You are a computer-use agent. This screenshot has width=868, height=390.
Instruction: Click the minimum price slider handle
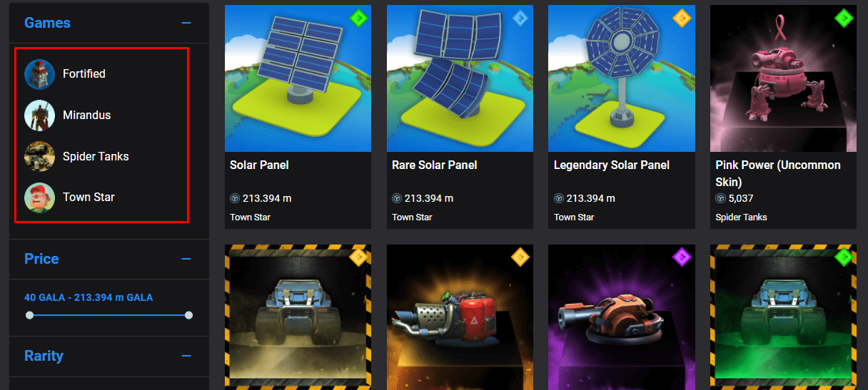(x=29, y=314)
